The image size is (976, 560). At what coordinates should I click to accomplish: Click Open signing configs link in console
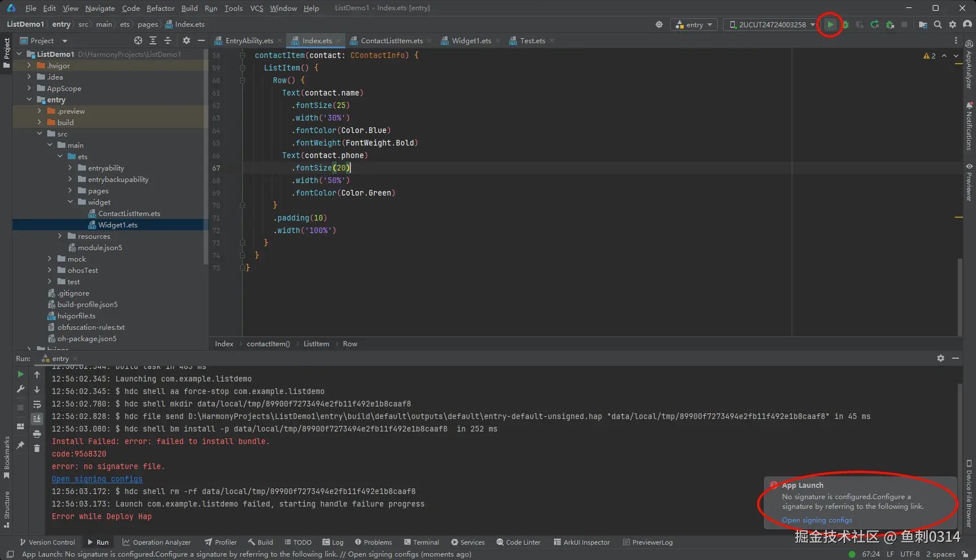[97, 479]
